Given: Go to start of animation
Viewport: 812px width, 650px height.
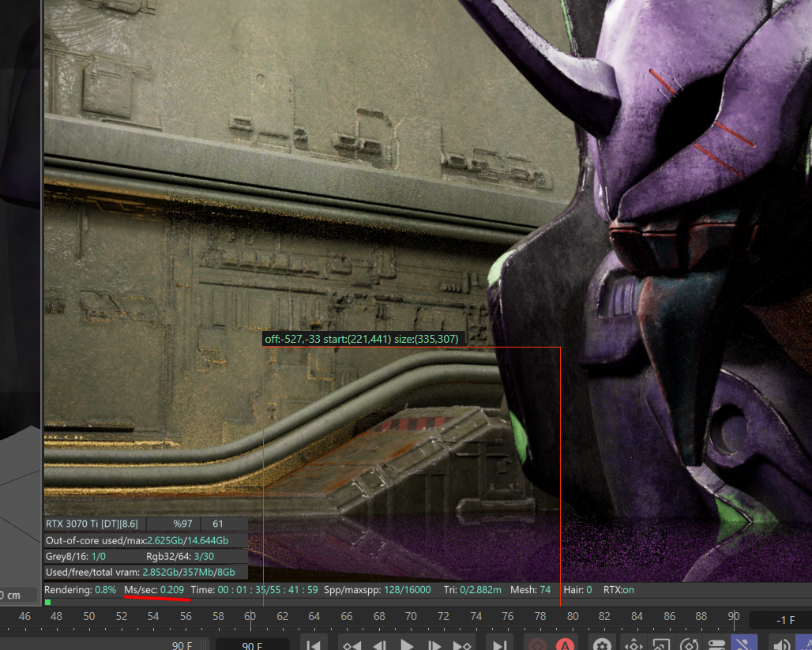Looking at the screenshot, I should point(314,644).
